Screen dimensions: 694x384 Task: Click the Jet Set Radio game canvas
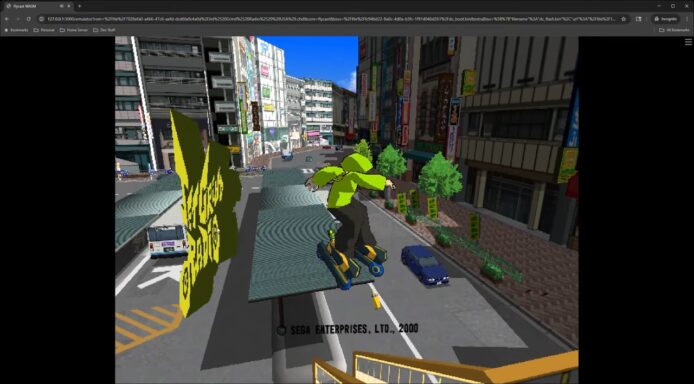coord(347,210)
